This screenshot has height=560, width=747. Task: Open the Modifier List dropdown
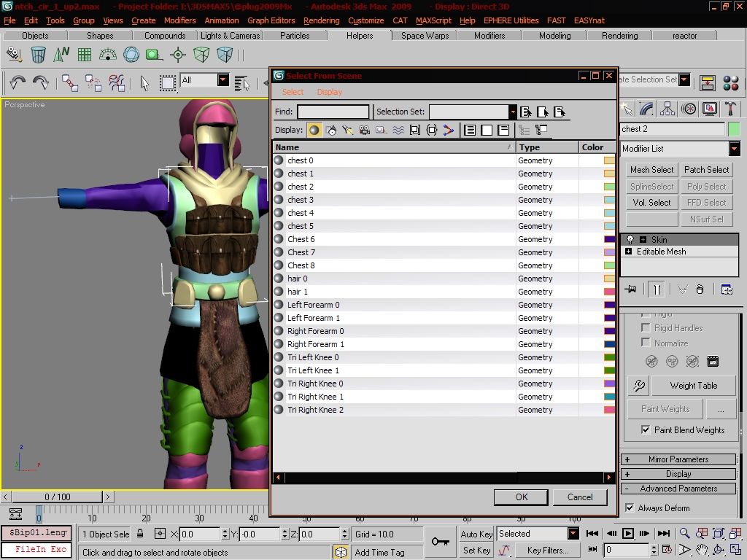click(734, 149)
